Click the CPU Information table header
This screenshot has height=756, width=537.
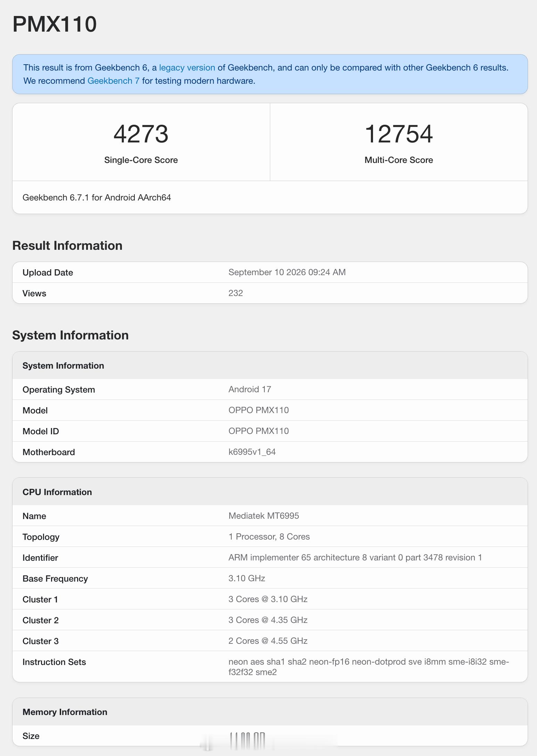pos(270,492)
